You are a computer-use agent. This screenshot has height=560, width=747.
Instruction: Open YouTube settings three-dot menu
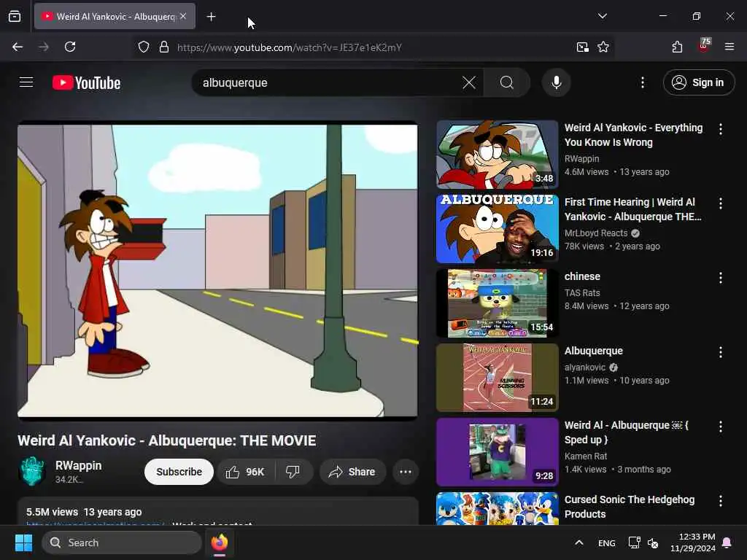tap(642, 82)
